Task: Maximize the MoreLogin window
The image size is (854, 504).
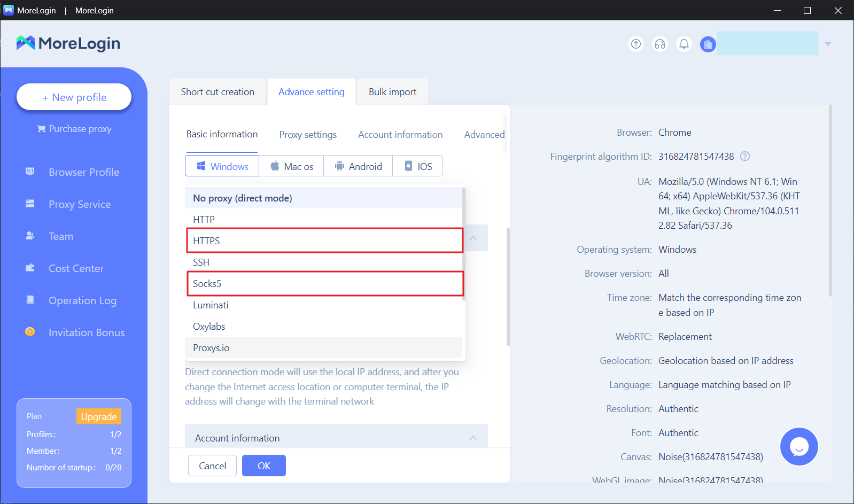Action: coord(807,10)
